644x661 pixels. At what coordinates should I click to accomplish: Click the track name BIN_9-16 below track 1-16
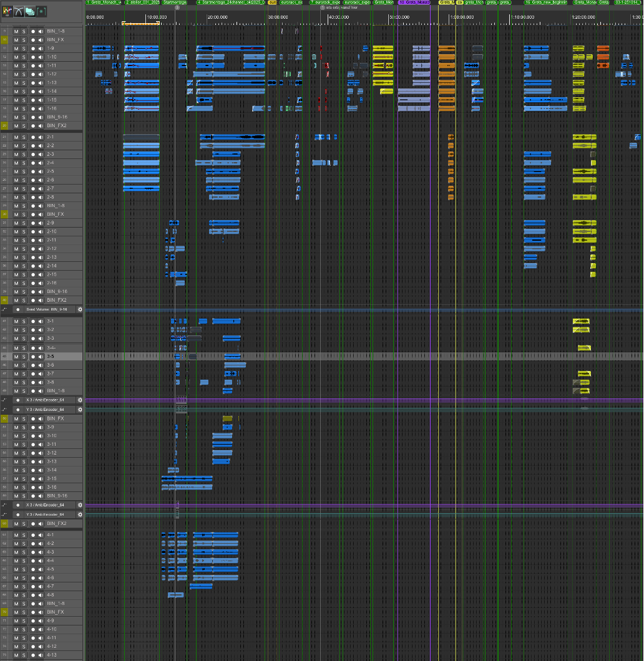coord(57,117)
